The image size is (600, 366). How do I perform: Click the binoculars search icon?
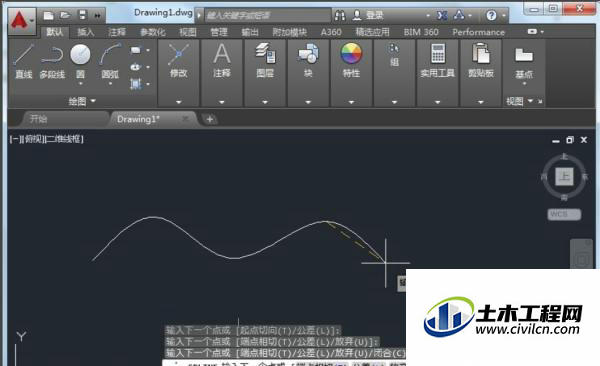point(340,15)
